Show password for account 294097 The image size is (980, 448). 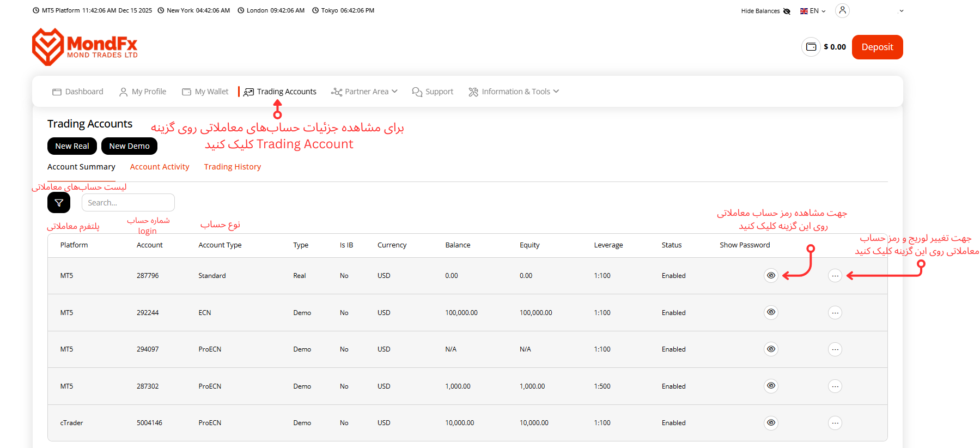pos(771,349)
